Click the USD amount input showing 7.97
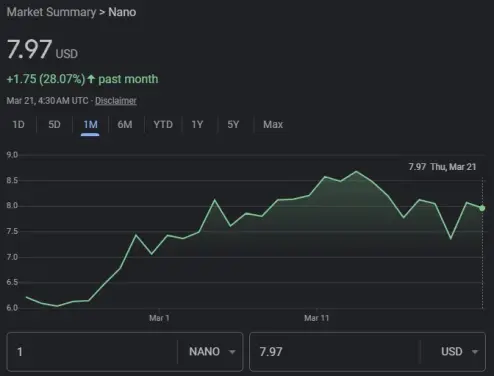Image resolution: width=494 pixels, height=376 pixels. [335, 352]
